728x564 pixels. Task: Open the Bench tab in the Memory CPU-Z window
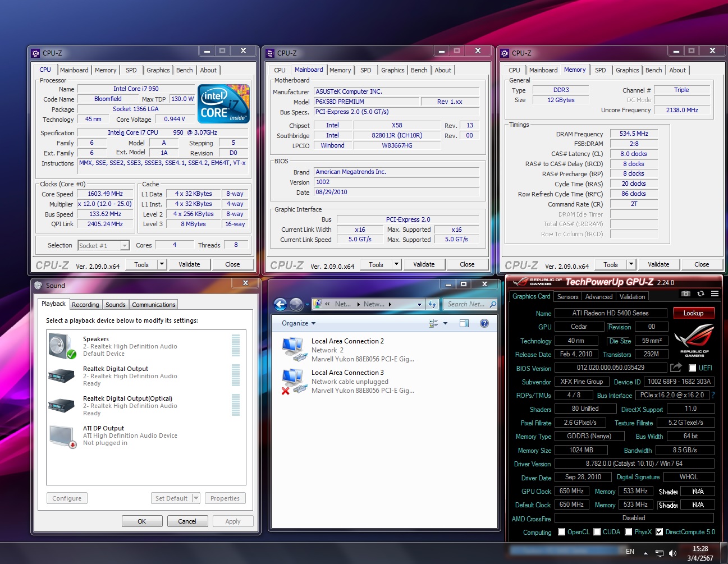coord(653,70)
